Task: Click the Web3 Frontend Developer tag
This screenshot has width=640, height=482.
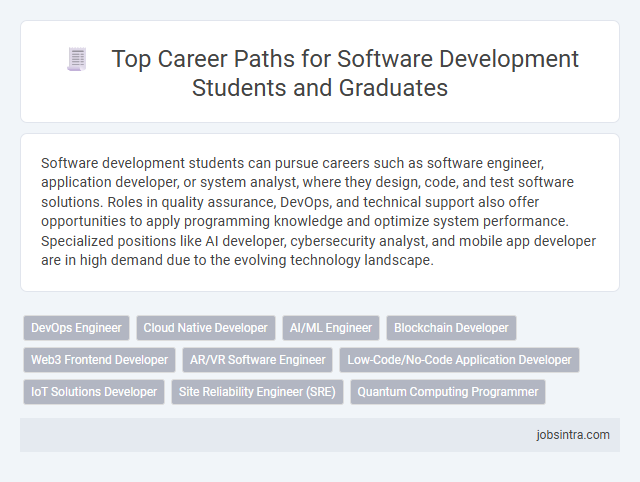Action: tap(100, 360)
